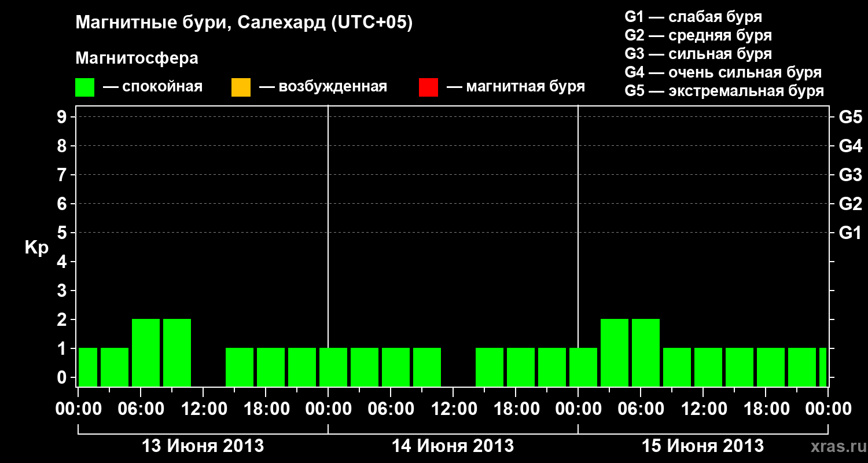Click the '12:00' time label under 15 June

703,409
